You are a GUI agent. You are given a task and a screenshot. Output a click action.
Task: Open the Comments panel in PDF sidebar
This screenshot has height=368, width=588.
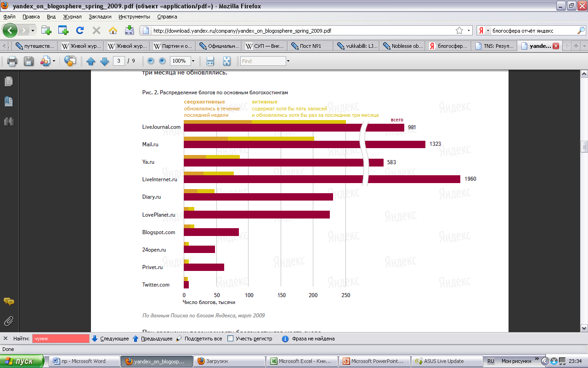(9, 302)
